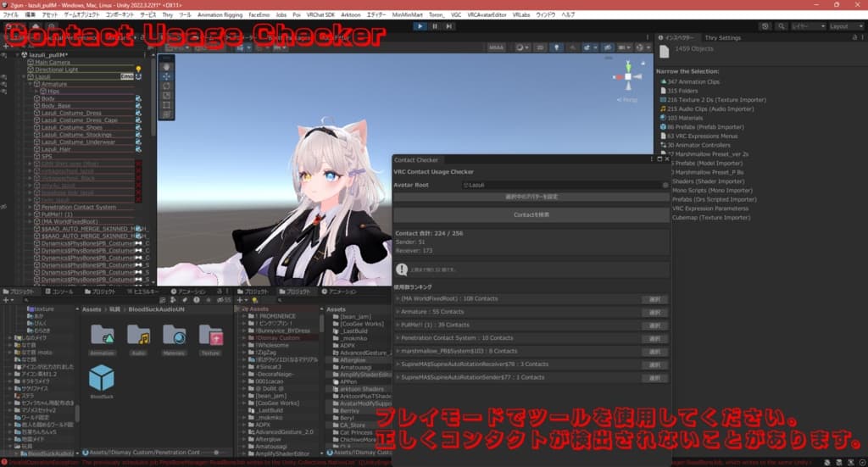Click the scene orientation gizmo
The image size is (868, 467).
[x=628, y=77]
